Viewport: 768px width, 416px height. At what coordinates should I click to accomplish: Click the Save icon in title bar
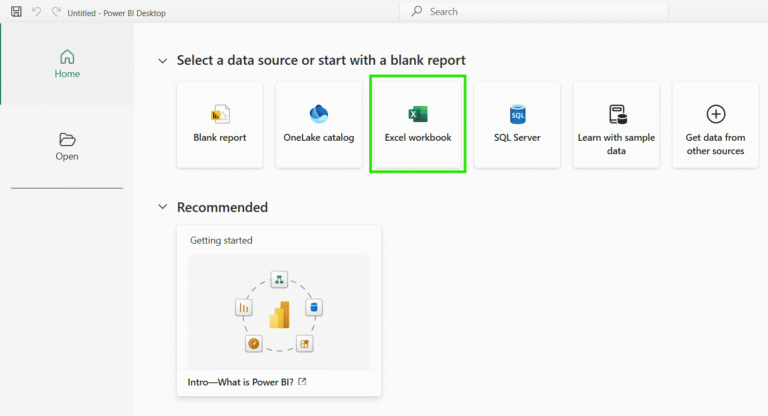16,12
